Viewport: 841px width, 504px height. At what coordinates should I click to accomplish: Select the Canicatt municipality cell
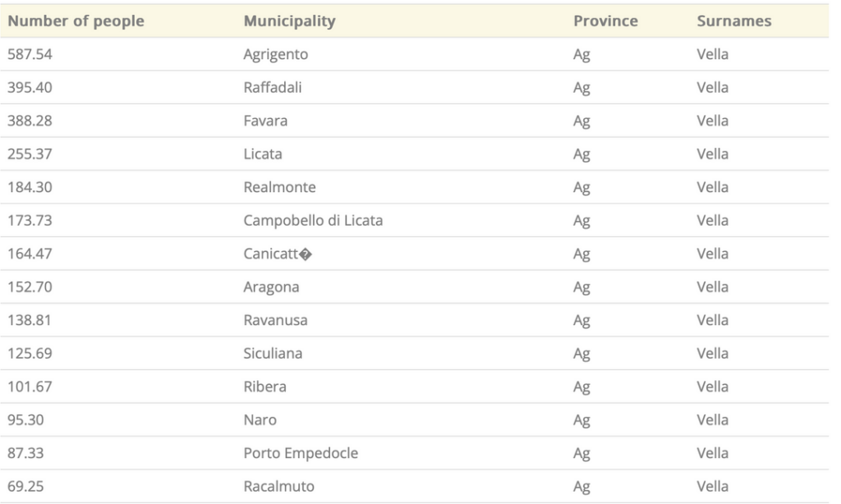point(278,254)
